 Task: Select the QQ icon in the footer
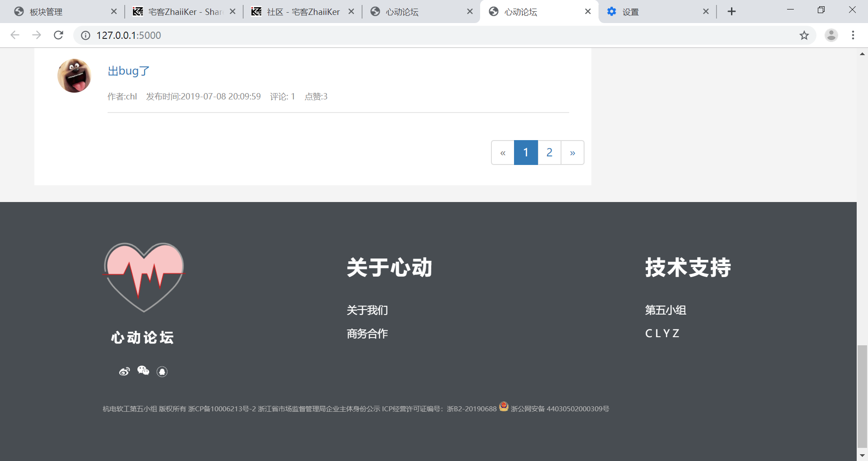(162, 371)
